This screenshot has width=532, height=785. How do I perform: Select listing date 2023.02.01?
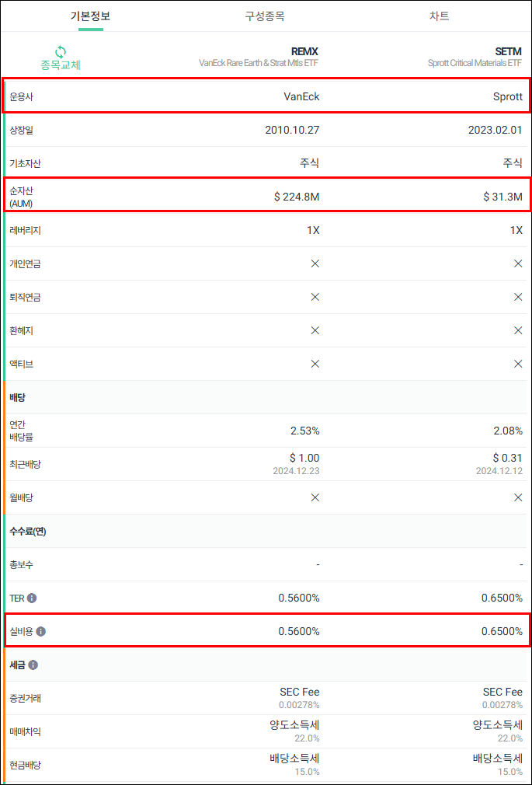(x=495, y=130)
